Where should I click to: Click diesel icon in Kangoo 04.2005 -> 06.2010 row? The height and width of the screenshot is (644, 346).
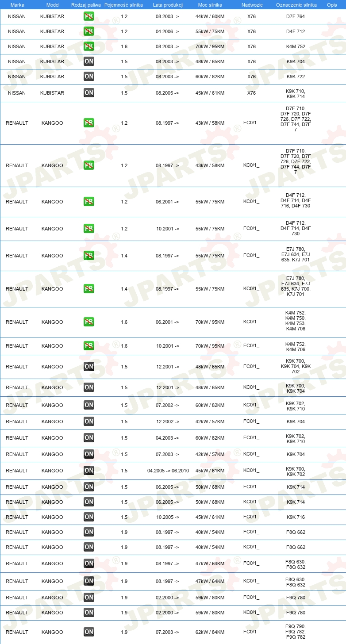point(89,471)
